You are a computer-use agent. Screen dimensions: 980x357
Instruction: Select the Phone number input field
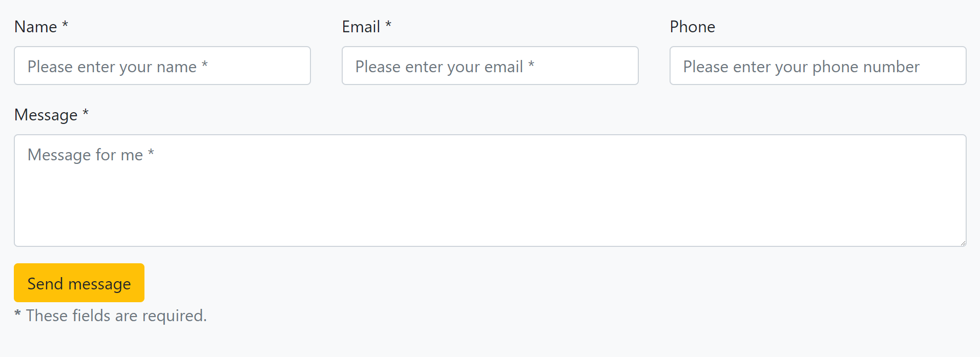click(x=818, y=66)
